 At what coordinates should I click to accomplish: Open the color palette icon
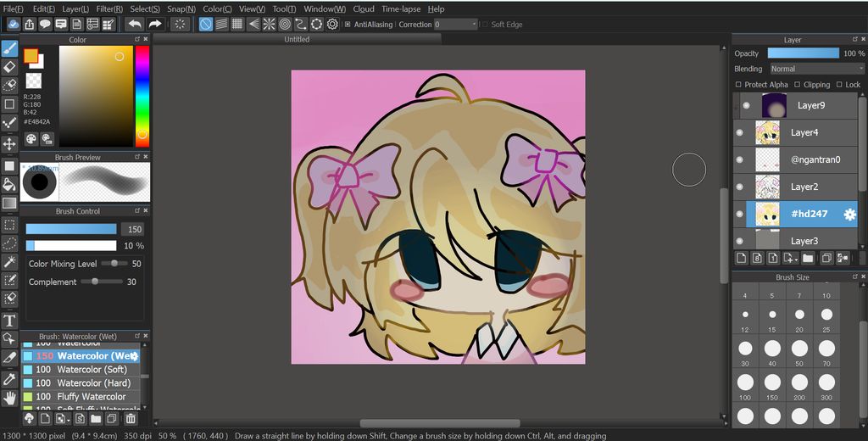coord(31,138)
